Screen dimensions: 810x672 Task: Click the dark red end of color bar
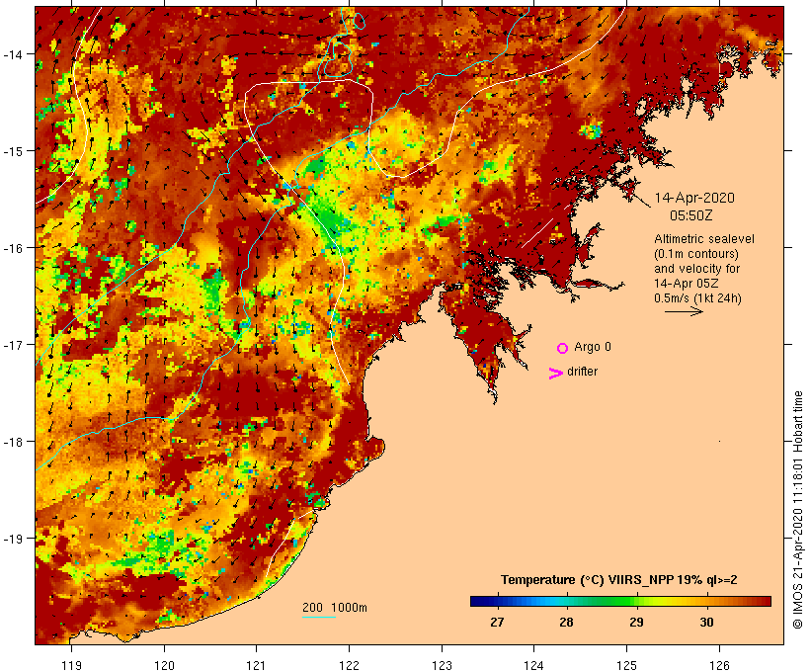pyautogui.click(x=767, y=601)
